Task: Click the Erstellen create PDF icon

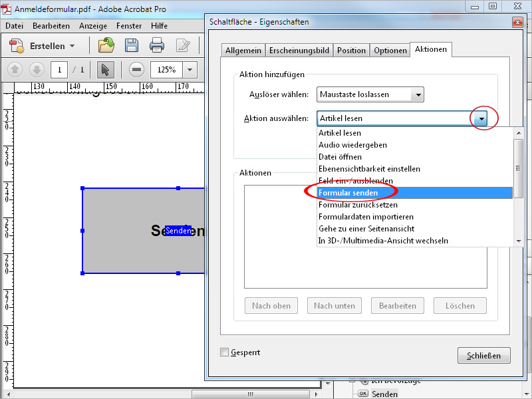Action: tap(17, 46)
